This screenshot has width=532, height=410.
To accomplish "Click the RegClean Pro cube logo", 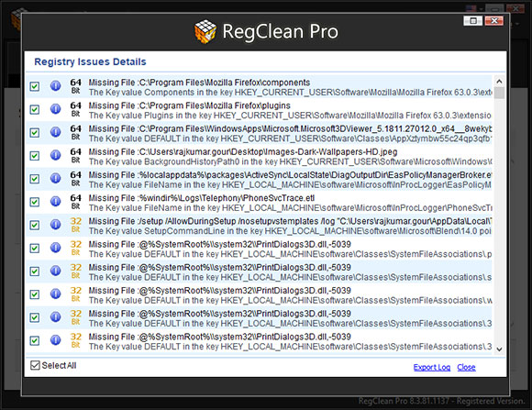I will click(x=205, y=31).
